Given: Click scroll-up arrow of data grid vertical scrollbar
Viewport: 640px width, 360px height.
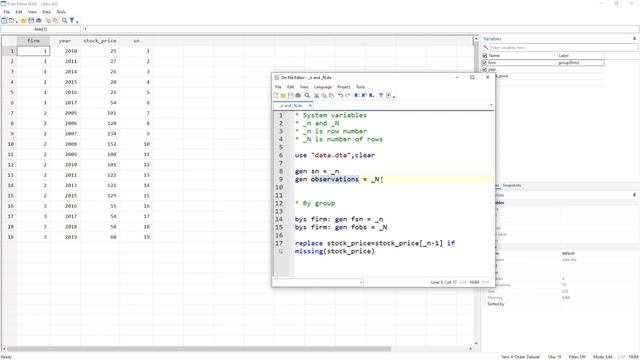Looking at the screenshot, I should tap(476, 39).
